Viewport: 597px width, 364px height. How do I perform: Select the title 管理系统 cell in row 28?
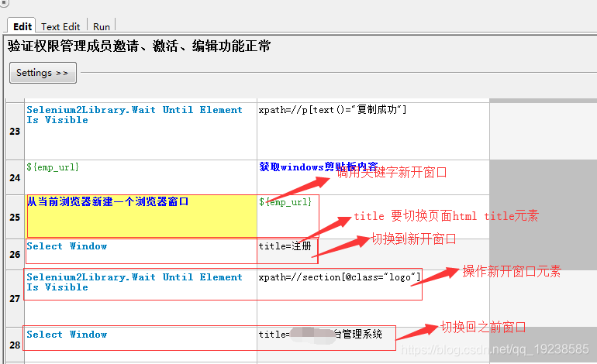coord(373,345)
